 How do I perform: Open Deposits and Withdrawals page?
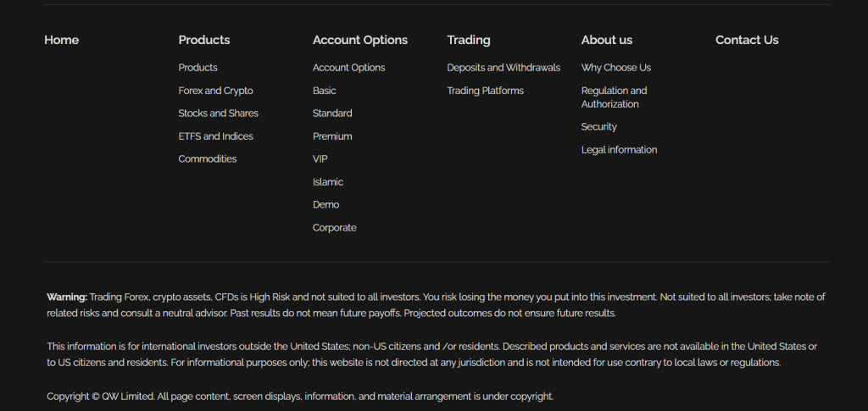[x=504, y=68]
